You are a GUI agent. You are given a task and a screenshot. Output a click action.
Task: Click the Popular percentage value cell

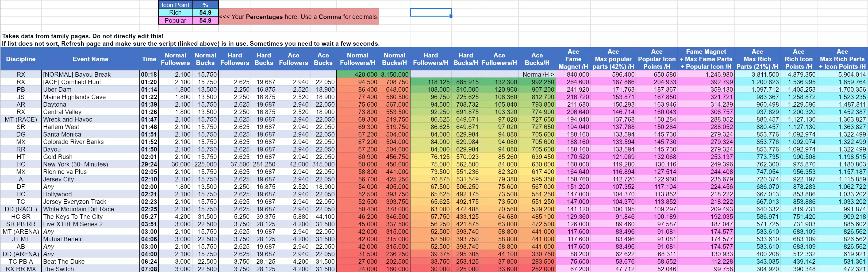(205, 21)
